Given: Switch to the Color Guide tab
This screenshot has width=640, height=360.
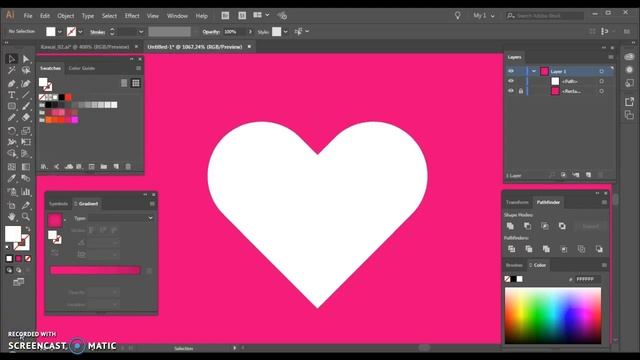Looking at the screenshot, I should tap(82, 68).
